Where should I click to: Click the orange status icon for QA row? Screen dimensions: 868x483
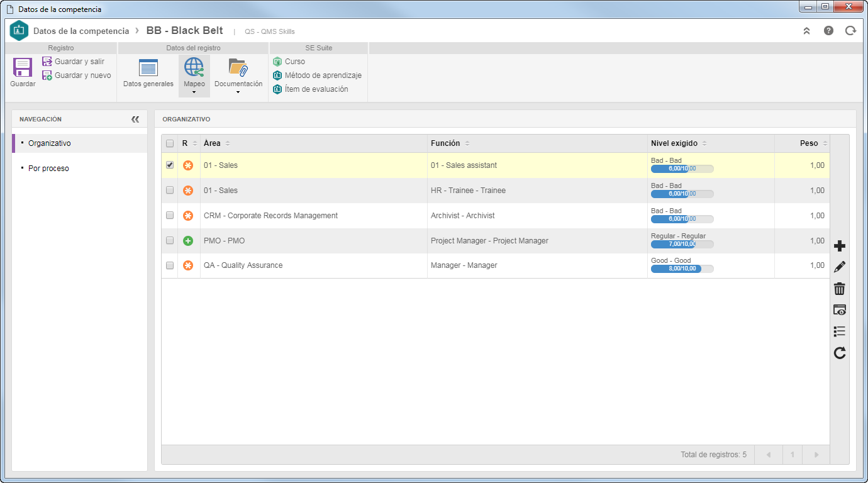tap(188, 265)
